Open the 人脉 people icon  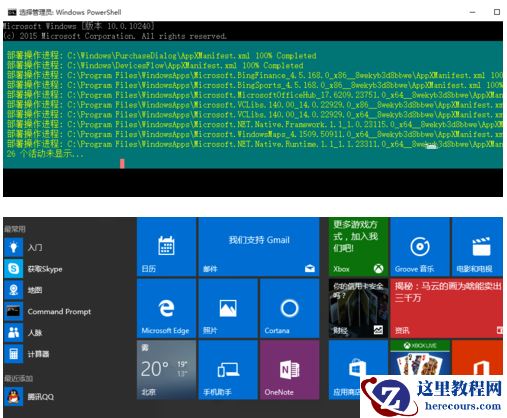click(13, 332)
